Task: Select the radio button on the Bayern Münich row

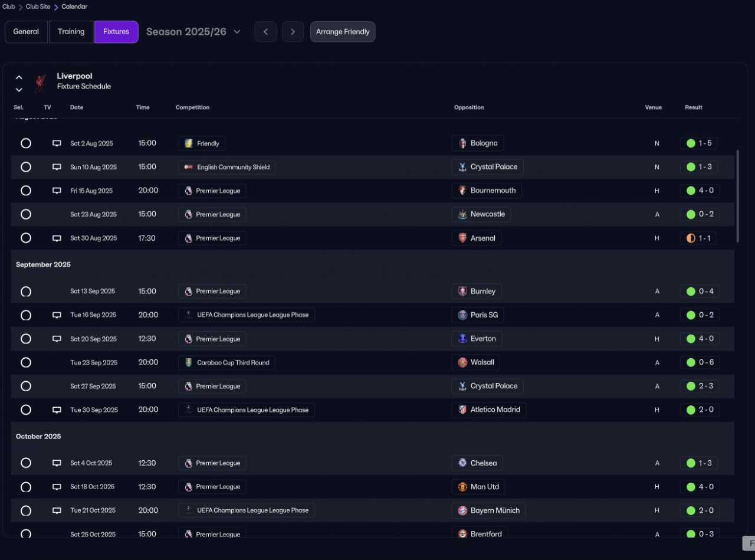Action: pos(26,510)
